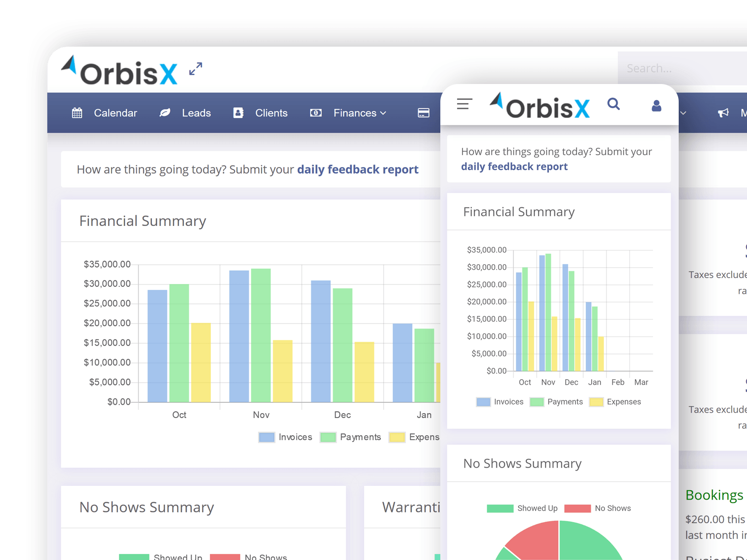Screen dimensions: 747x560
Task: Click the fullscreen expand arrows icon
Action: point(196,69)
